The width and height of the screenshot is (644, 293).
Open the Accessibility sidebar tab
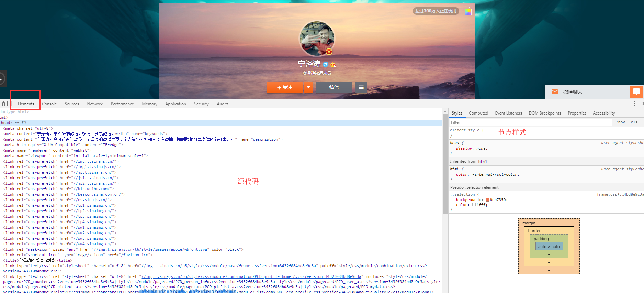604,113
